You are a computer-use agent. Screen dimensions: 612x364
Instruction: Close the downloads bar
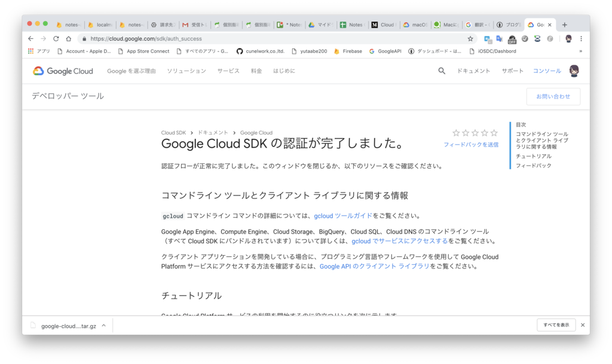(x=583, y=325)
